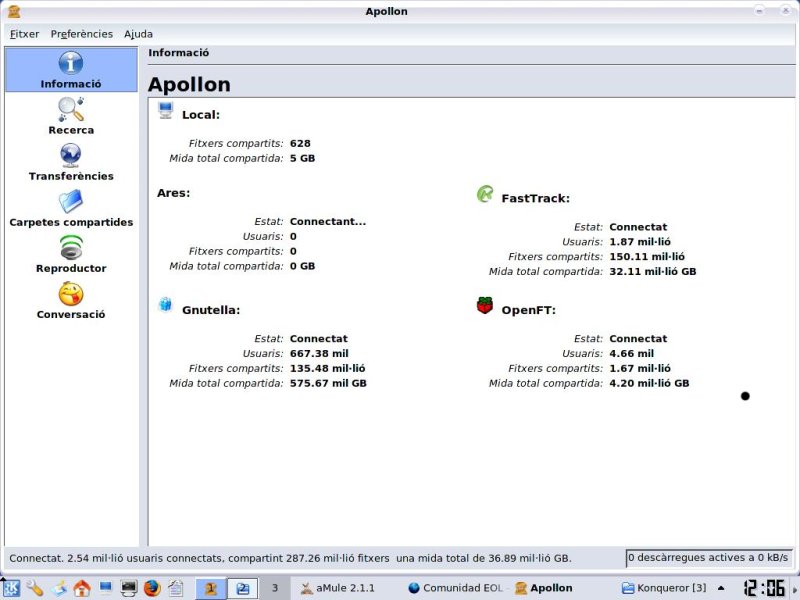Open the KDE K menu launcher
Viewport: 800px width, 600px height.
(11, 588)
